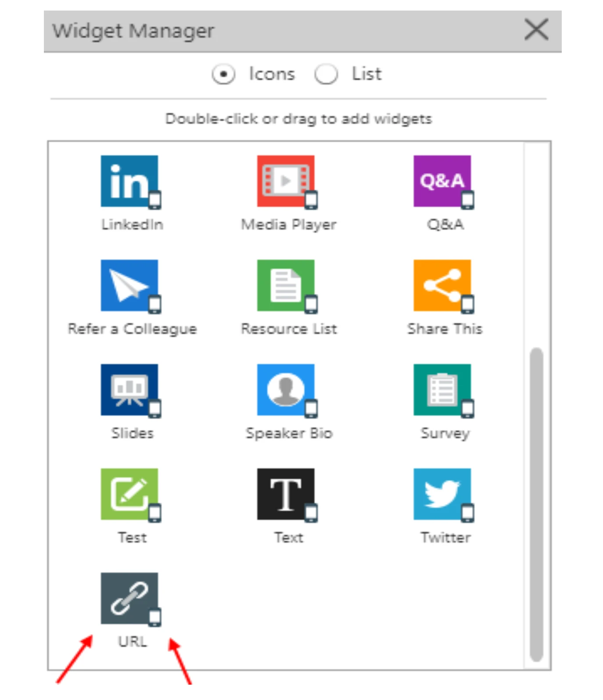603x700 pixels.
Task: Click the 'Refer a Colleague' label text
Action: pyautogui.click(x=132, y=329)
